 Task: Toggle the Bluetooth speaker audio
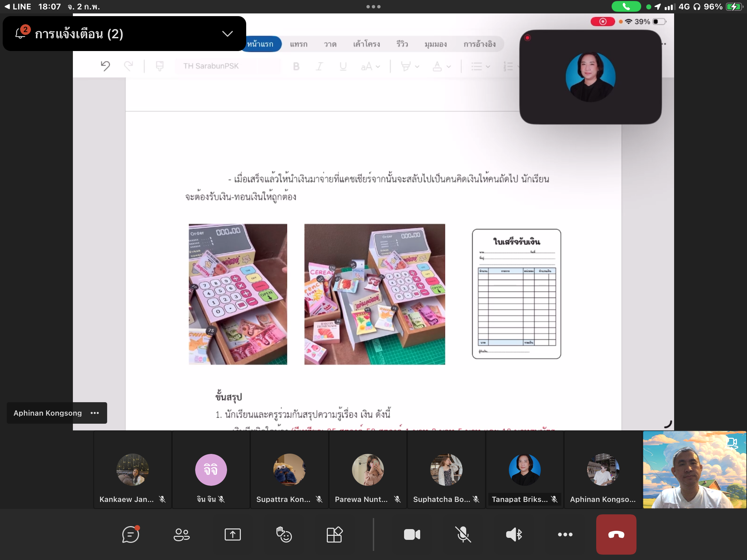514,534
